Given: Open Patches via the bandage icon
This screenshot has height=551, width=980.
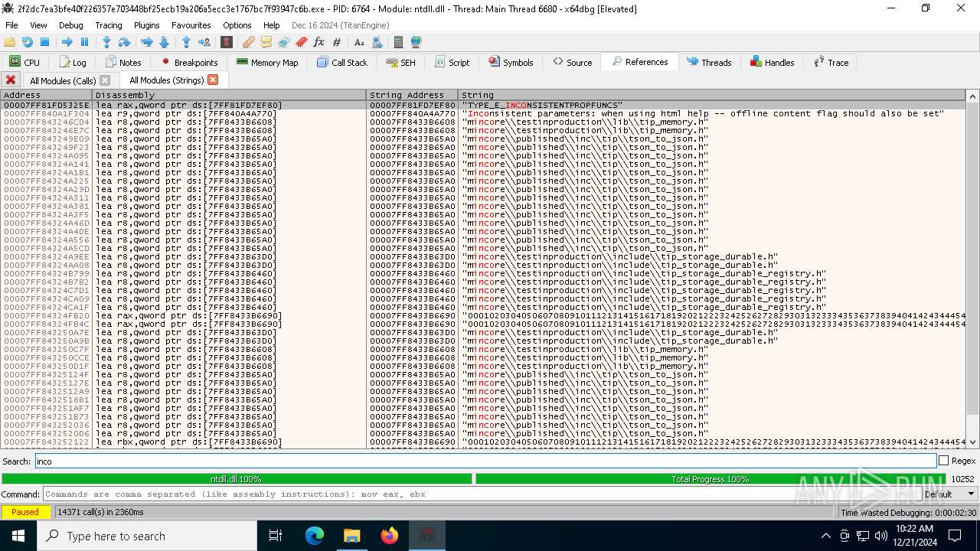Looking at the screenshot, I should [x=249, y=42].
